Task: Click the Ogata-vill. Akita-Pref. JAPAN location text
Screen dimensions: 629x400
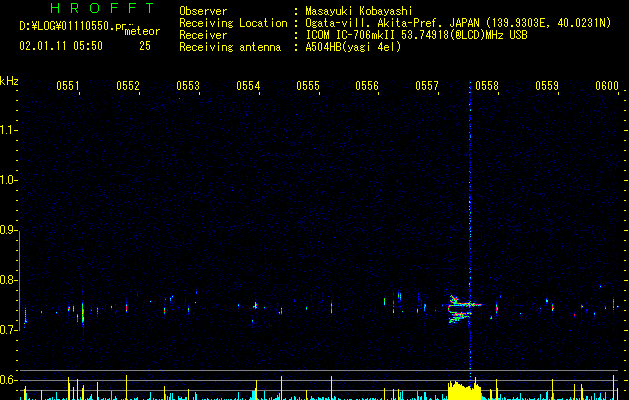Action: click(x=458, y=23)
